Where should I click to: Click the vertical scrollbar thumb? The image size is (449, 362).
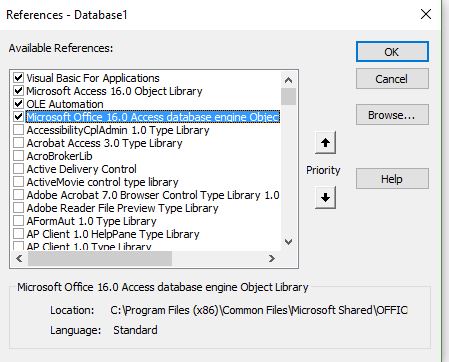pyautogui.click(x=289, y=96)
